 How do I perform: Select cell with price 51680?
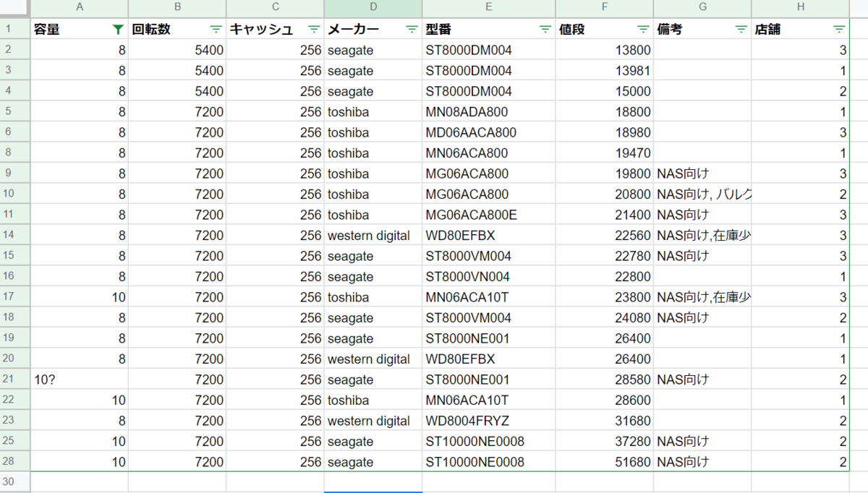(x=605, y=462)
